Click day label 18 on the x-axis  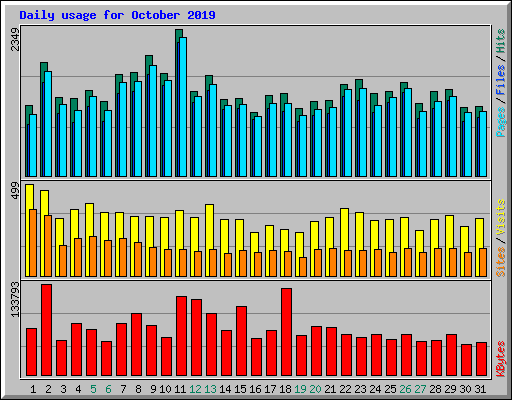[x=285, y=389]
